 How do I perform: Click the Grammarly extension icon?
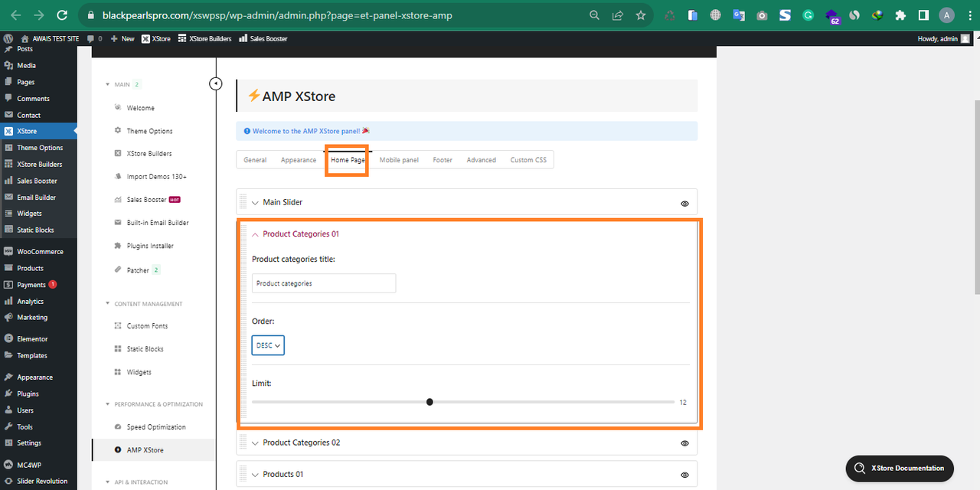tap(808, 15)
